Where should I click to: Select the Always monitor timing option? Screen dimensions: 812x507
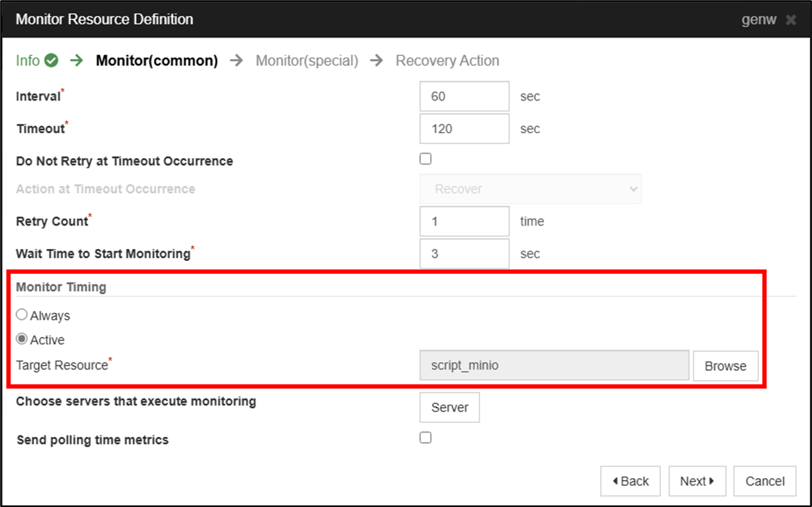coord(21,314)
